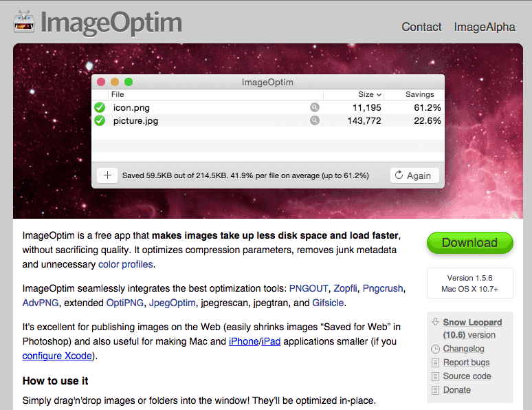This screenshot has width=532, height=410.
Task: Click the 143,772 size value
Action: (364, 120)
